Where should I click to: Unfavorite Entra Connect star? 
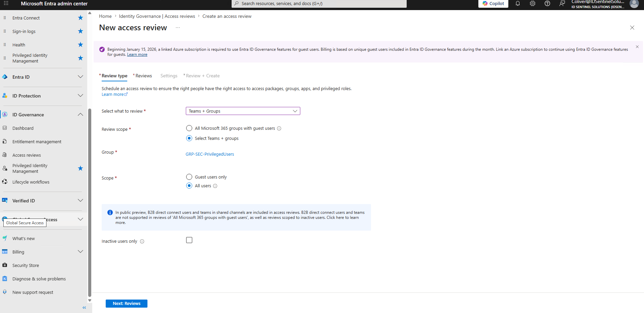click(x=80, y=18)
